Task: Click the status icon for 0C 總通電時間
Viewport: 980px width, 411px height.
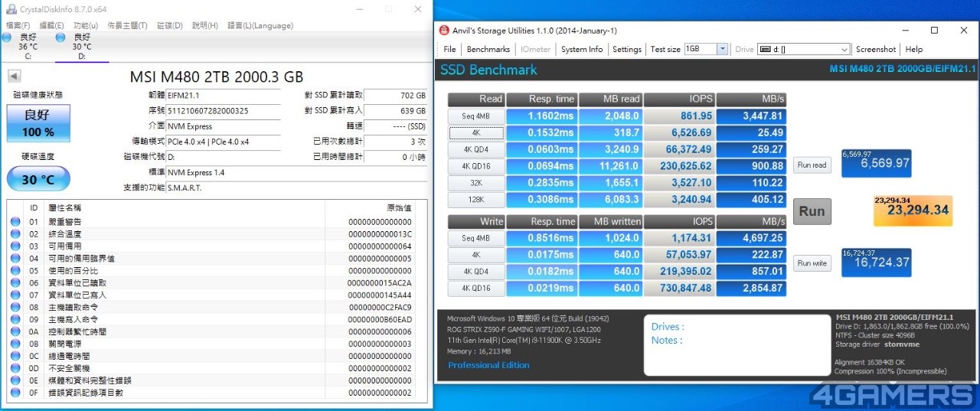Action: tap(16, 357)
